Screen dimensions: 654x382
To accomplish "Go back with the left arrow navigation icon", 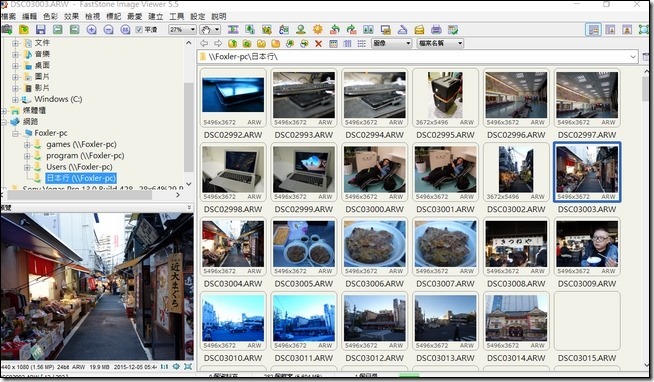I will coord(204,43).
